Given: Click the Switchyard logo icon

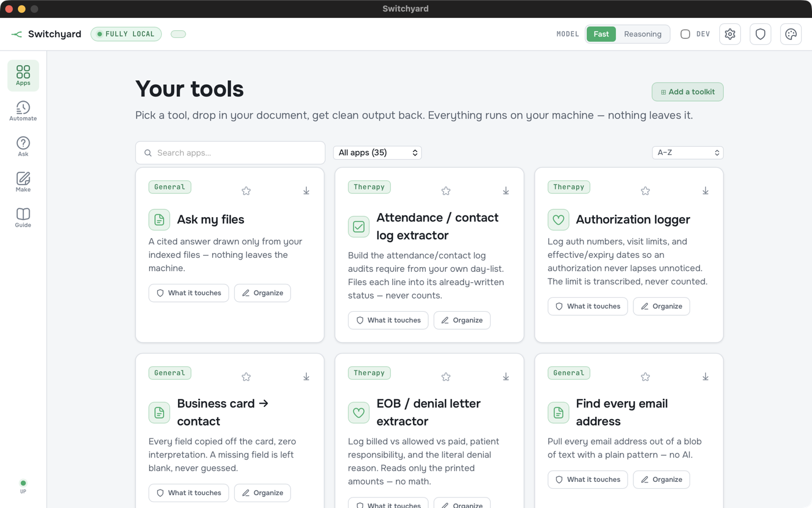Looking at the screenshot, I should click(17, 34).
